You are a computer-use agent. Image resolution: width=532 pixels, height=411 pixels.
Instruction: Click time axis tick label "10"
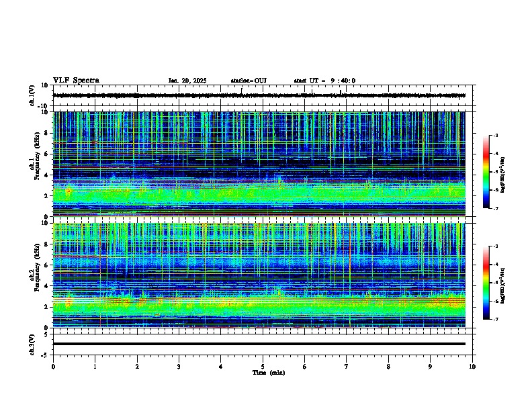(x=472, y=367)
